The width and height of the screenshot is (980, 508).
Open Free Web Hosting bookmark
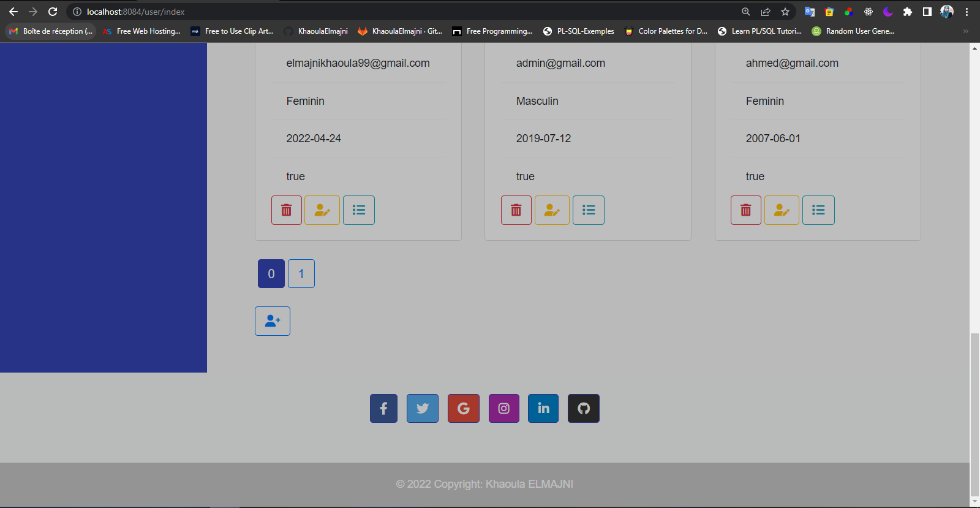point(142,31)
